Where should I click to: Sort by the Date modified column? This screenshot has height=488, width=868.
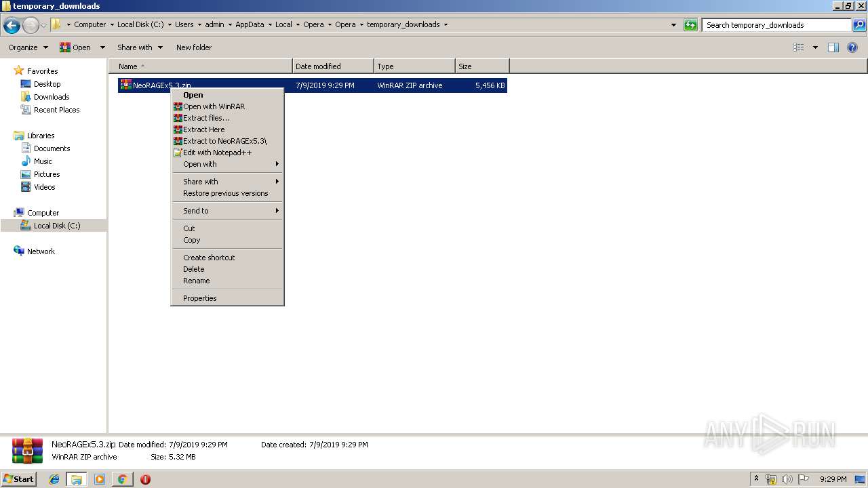333,66
